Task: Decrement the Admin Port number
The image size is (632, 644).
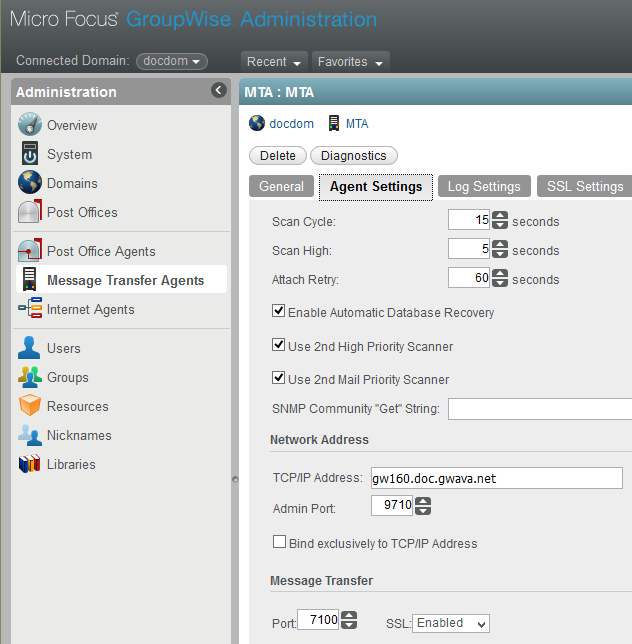Action: tap(423, 511)
